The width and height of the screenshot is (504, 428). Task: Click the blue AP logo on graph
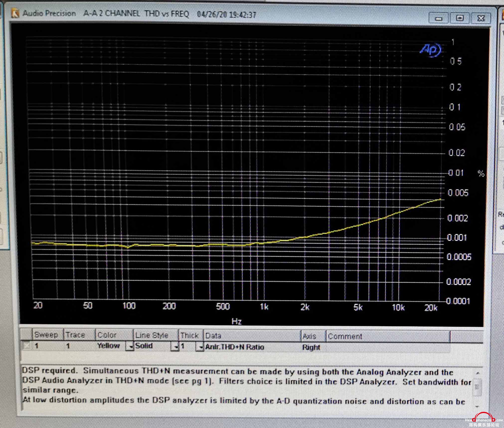[430, 50]
